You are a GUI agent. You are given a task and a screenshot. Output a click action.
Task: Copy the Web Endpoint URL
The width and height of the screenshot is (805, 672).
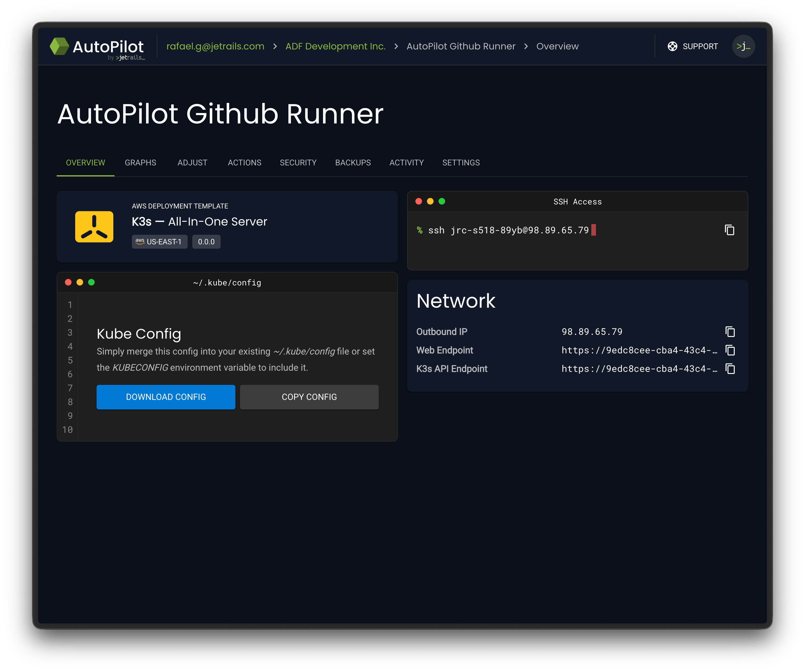click(730, 350)
